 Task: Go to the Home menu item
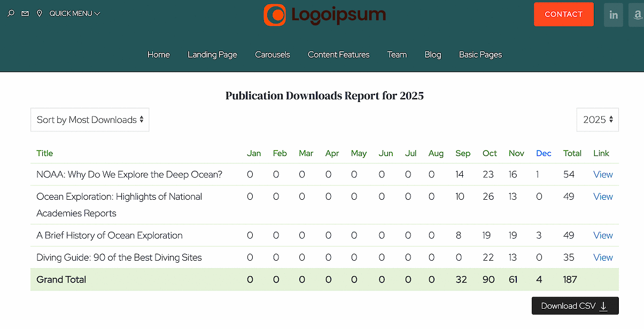[159, 54]
